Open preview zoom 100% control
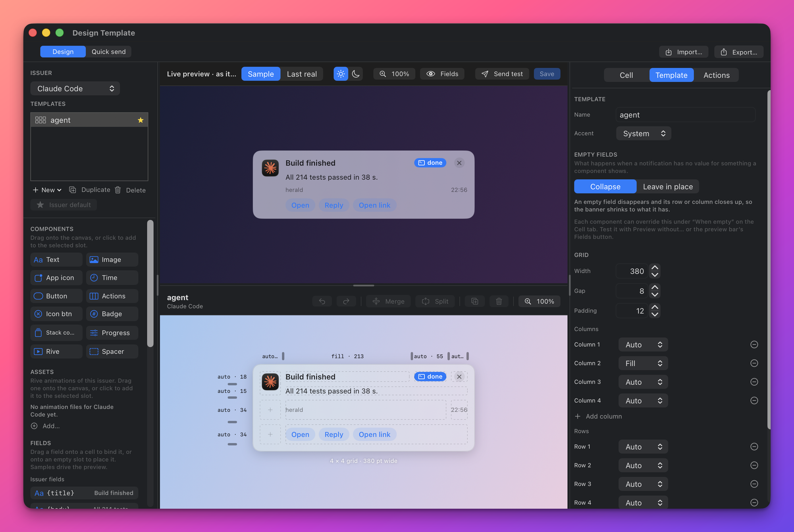Image resolution: width=794 pixels, height=532 pixels. pyautogui.click(x=394, y=74)
